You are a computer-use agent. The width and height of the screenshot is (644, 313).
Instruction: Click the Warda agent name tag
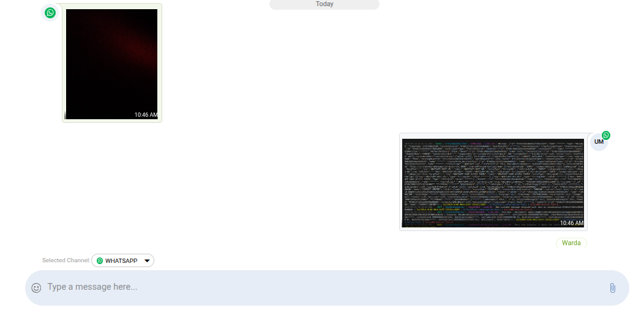click(571, 243)
